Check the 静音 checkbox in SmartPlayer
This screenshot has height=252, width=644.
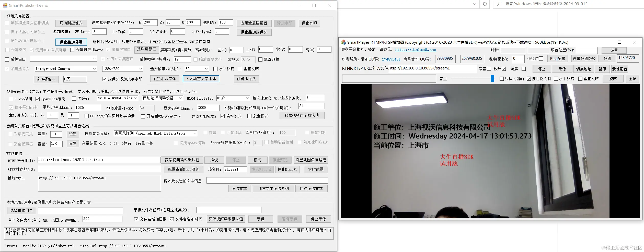tap(489, 69)
